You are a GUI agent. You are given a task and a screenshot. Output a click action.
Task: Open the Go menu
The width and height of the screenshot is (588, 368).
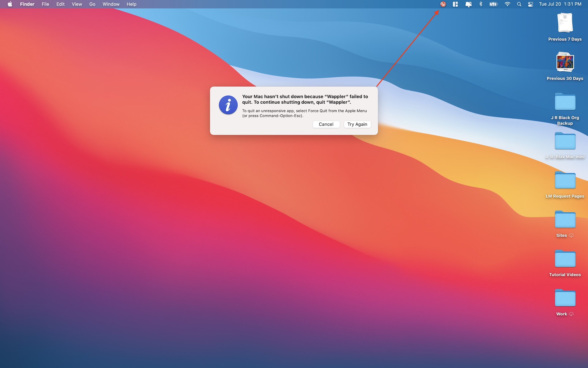coord(92,4)
